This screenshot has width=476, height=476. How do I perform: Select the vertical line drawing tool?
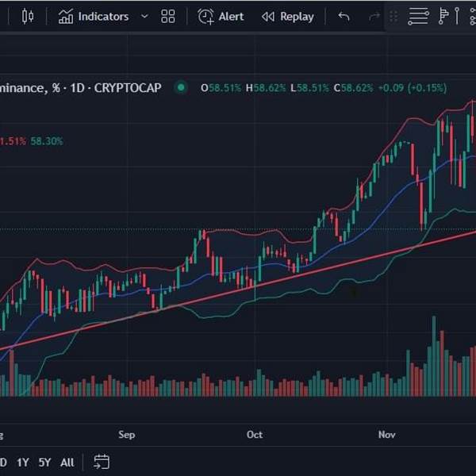pyautogui.click(x=457, y=16)
